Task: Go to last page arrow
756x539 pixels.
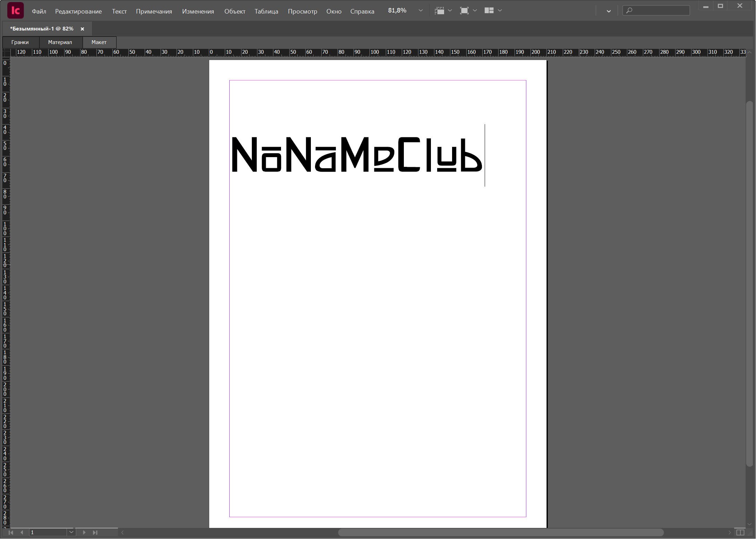Action: click(95, 532)
